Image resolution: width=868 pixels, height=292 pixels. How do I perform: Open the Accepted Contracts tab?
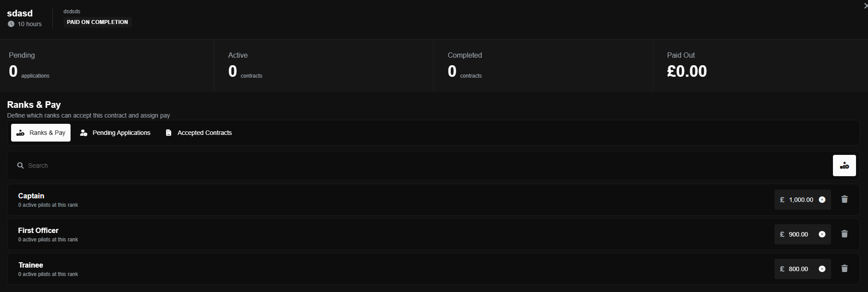pos(199,133)
